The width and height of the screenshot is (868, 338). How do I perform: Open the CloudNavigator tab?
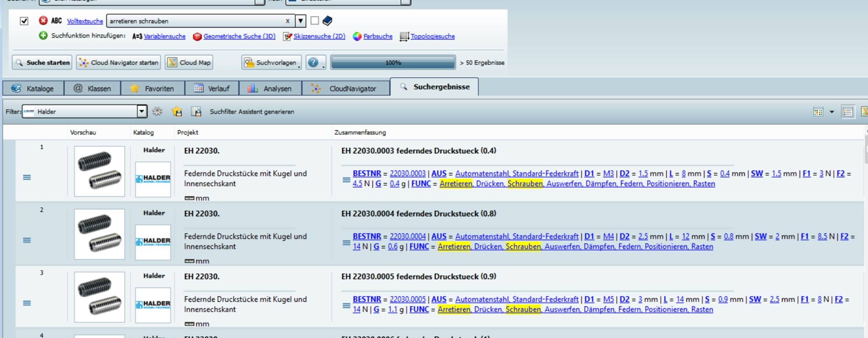pyautogui.click(x=346, y=89)
